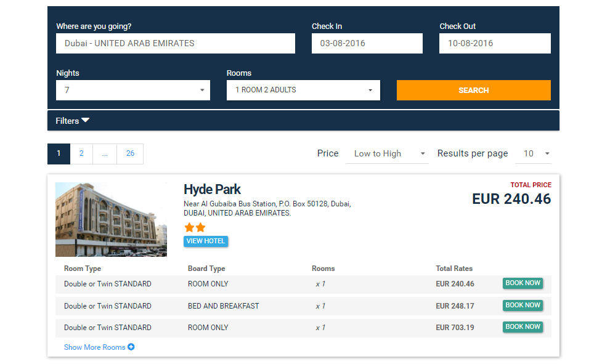Viewport: 610px width, 364px height.
Task: Book the EUR 240.46 room only rate
Action: pos(523,283)
